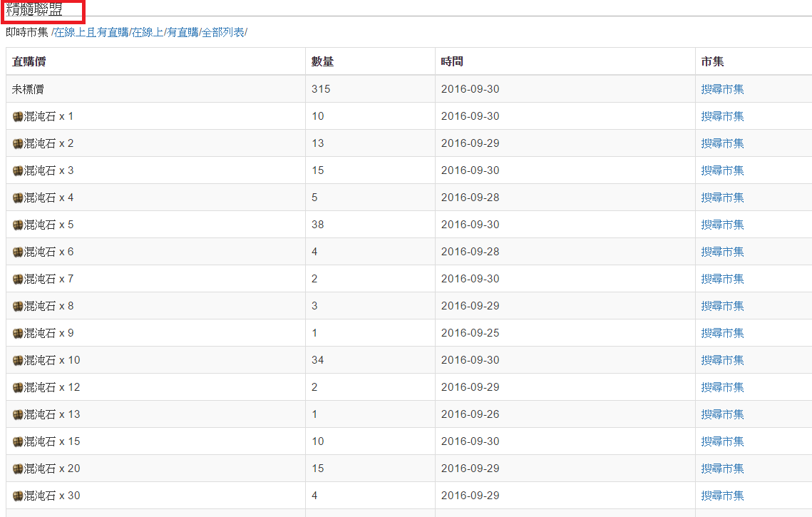
Task: Click the chaos orb icon for 混沌石 x 8
Action: [18, 306]
